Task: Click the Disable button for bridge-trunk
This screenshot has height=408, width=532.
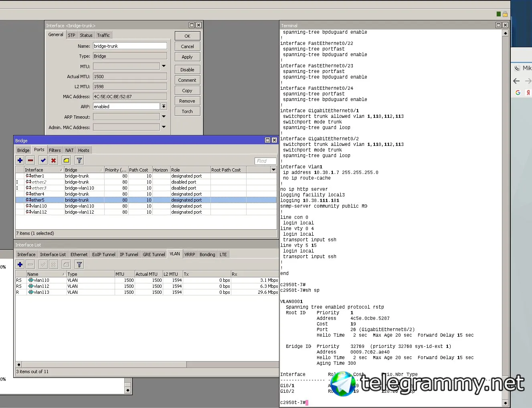Action: click(x=187, y=70)
